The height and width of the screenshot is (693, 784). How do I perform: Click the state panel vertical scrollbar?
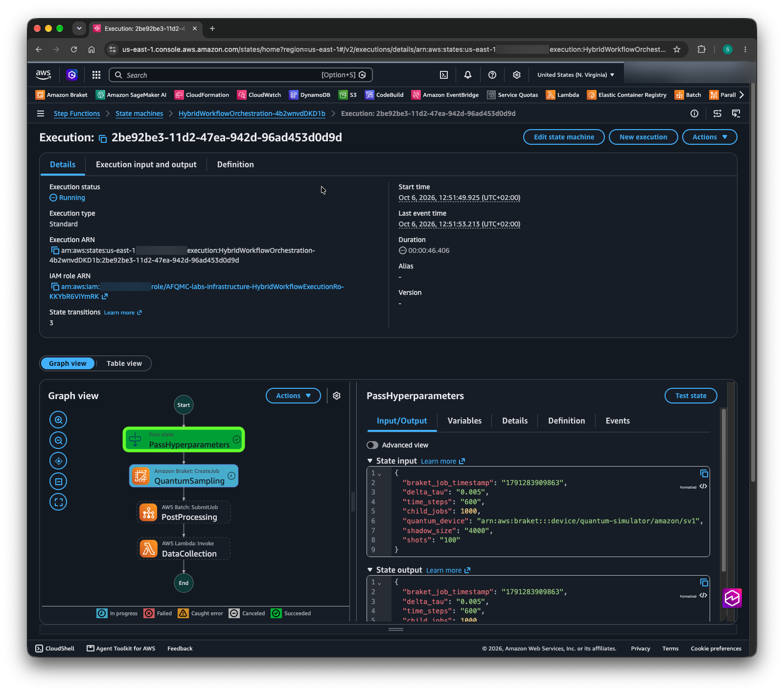click(x=724, y=489)
